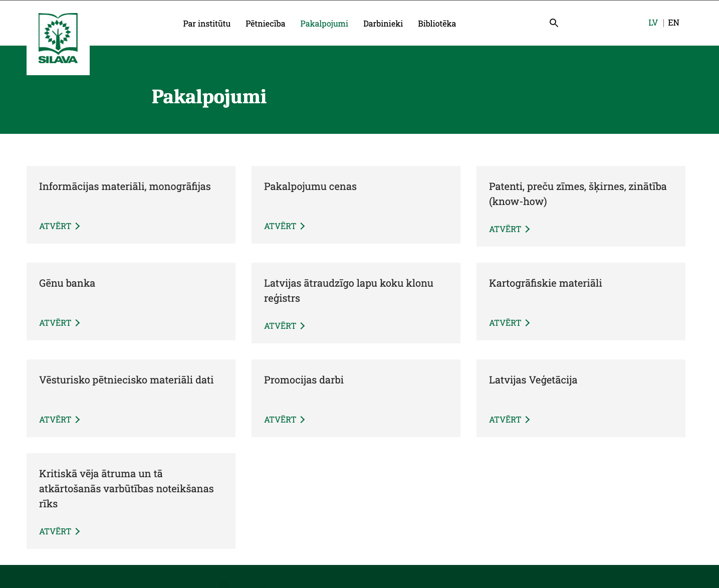Click the Kartogrāfiskie materiāli card title
This screenshot has height=588, width=719.
click(546, 283)
